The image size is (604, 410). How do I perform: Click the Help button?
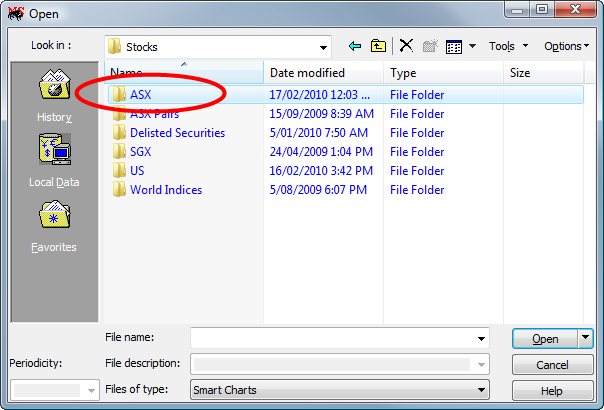[552, 391]
